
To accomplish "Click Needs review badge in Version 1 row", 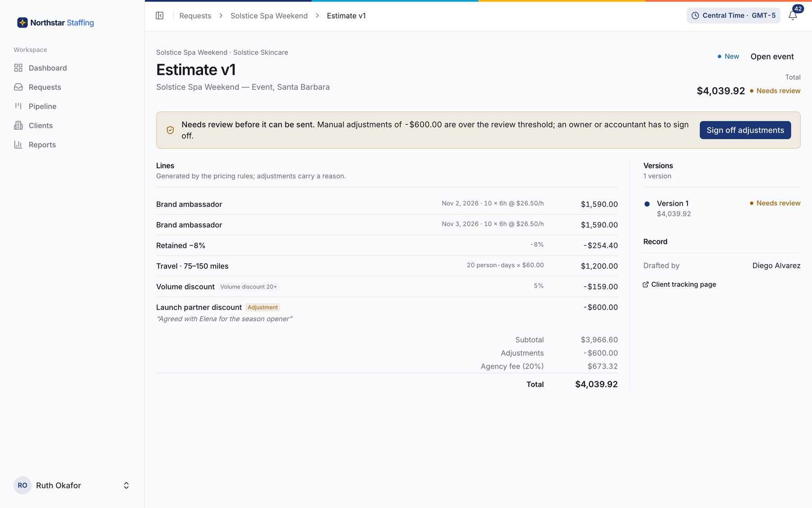I will pos(775,203).
